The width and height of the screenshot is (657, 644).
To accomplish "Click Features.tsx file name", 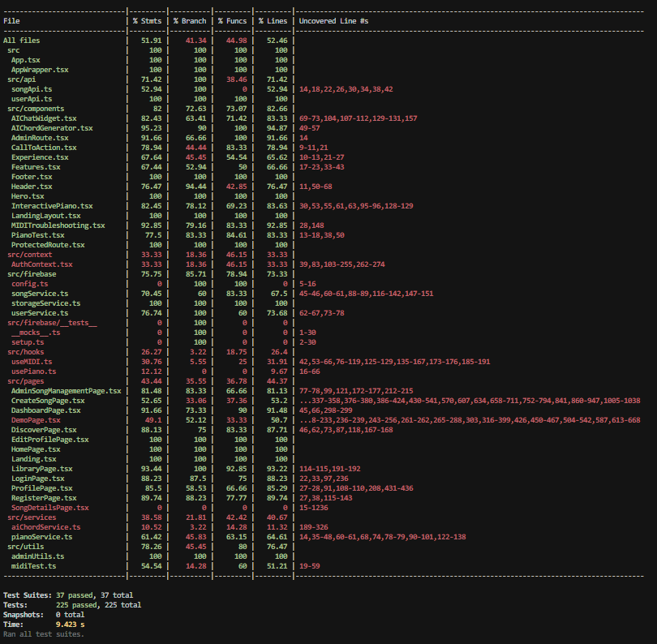I will coord(36,167).
